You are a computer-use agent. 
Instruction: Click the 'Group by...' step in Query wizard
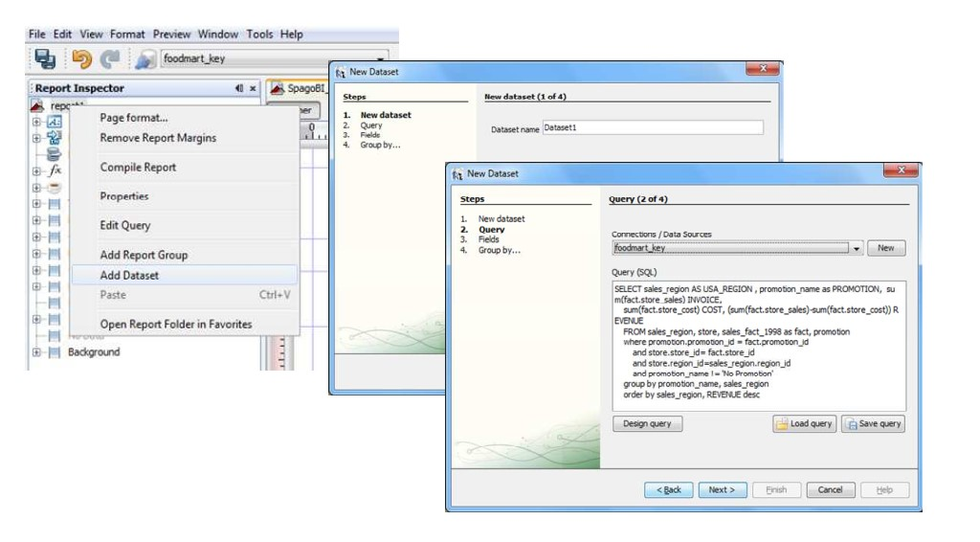point(499,250)
